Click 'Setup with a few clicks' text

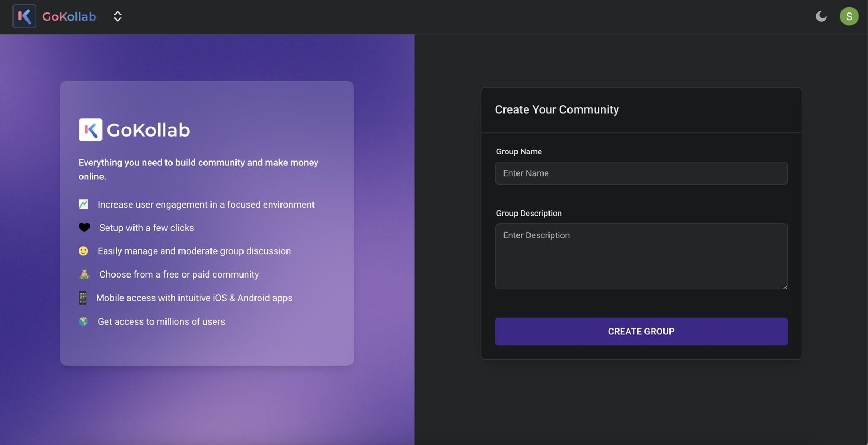pos(146,228)
